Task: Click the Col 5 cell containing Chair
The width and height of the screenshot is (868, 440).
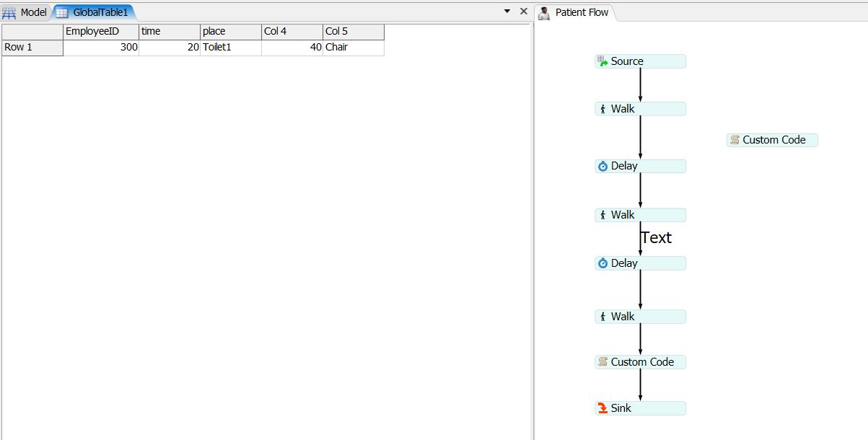Action: (x=353, y=48)
